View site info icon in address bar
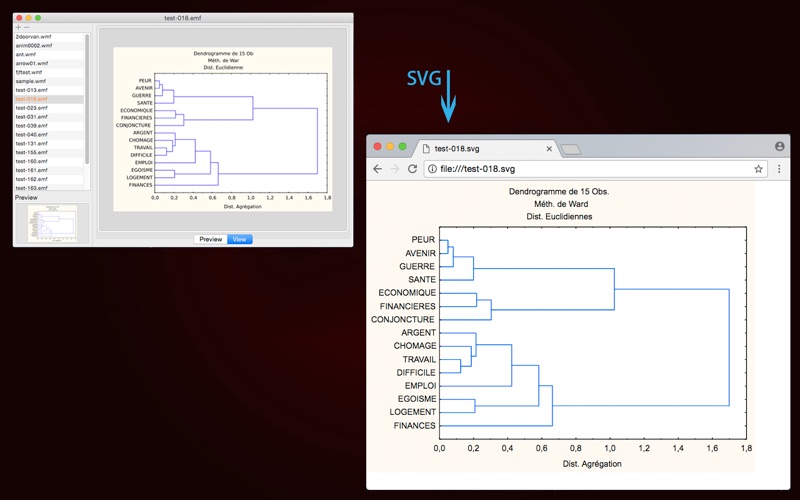This screenshot has width=800, height=500. click(432, 169)
